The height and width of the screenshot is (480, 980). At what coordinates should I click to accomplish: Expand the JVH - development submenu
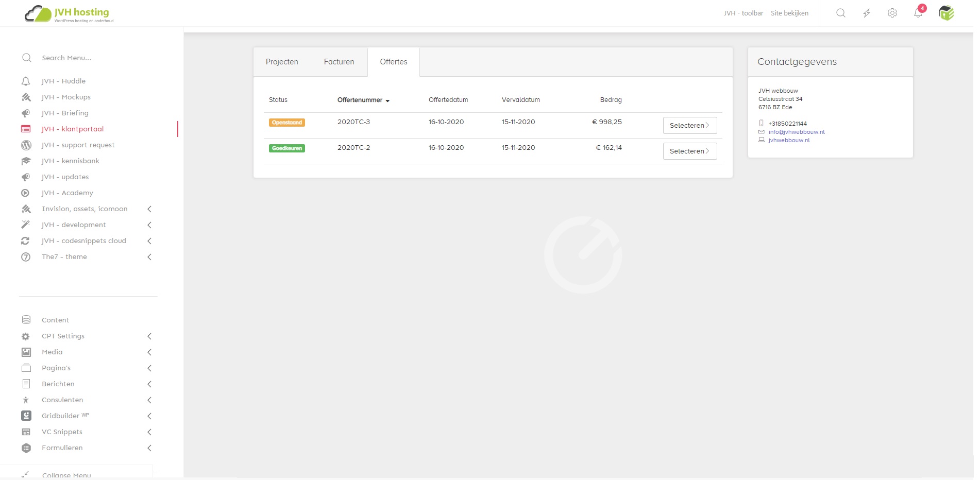[x=149, y=225]
